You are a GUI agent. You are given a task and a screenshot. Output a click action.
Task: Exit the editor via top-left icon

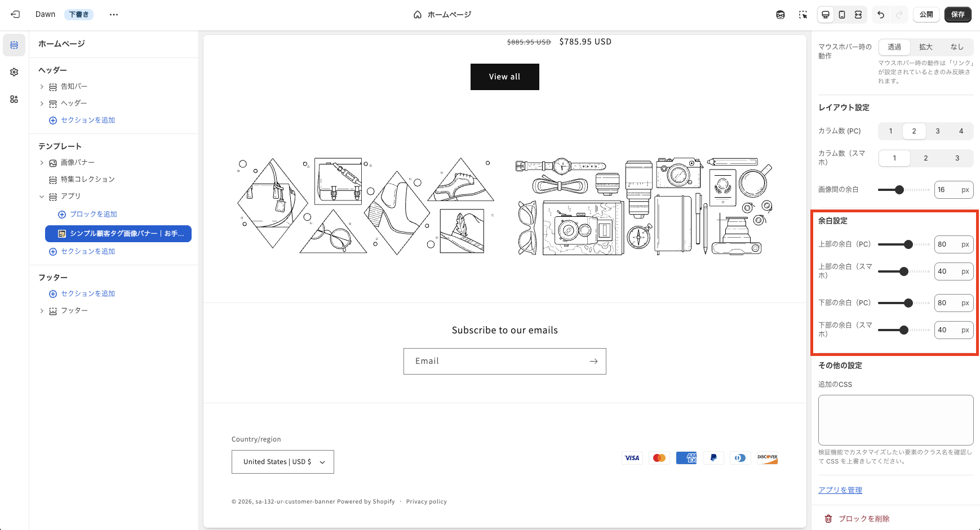pyautogui.click(x=14, y=14)
